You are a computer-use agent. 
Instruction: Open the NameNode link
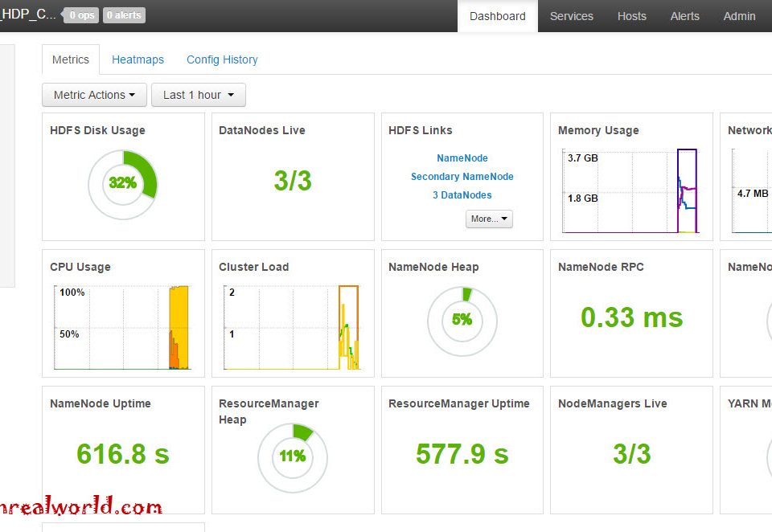coord(462,158)
